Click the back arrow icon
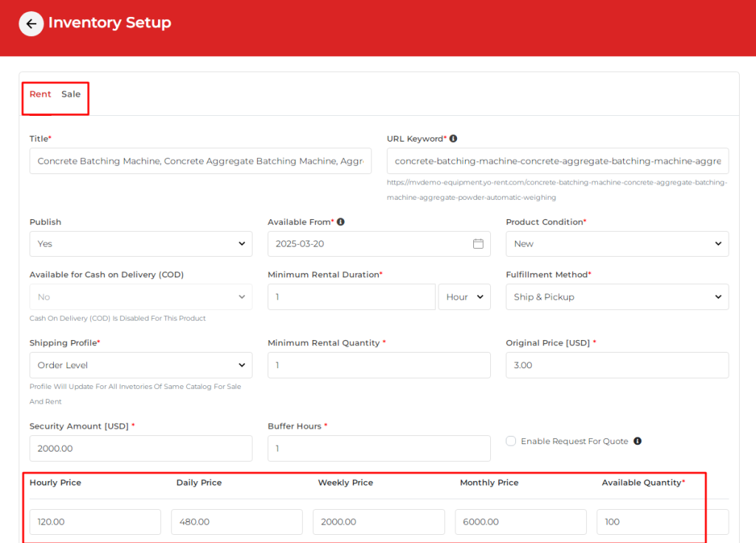The height and width of the screenshot is (543, 756). point(31,24)
